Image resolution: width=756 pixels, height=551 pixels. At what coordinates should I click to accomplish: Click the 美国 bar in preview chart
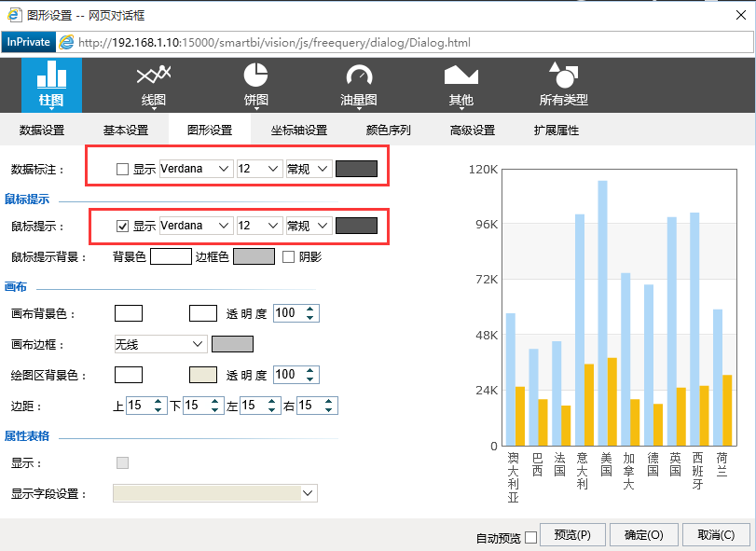tap(603, 313)
